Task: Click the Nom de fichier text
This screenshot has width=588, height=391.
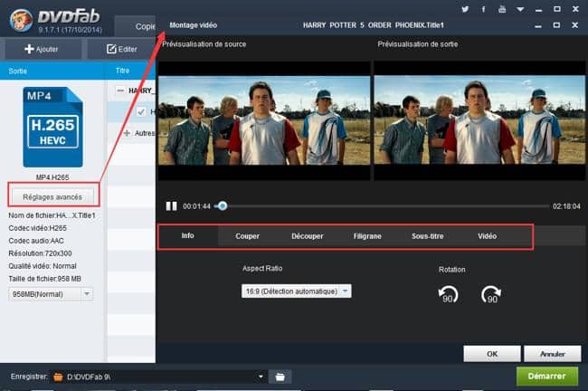Action: (x=52, y=215)
